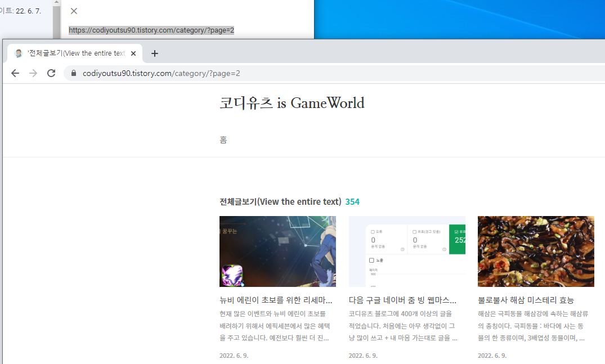Select the '전체글보기(View the entire text' tab
The height and width of the screenshot is (364, 605).
coord(75,53)
